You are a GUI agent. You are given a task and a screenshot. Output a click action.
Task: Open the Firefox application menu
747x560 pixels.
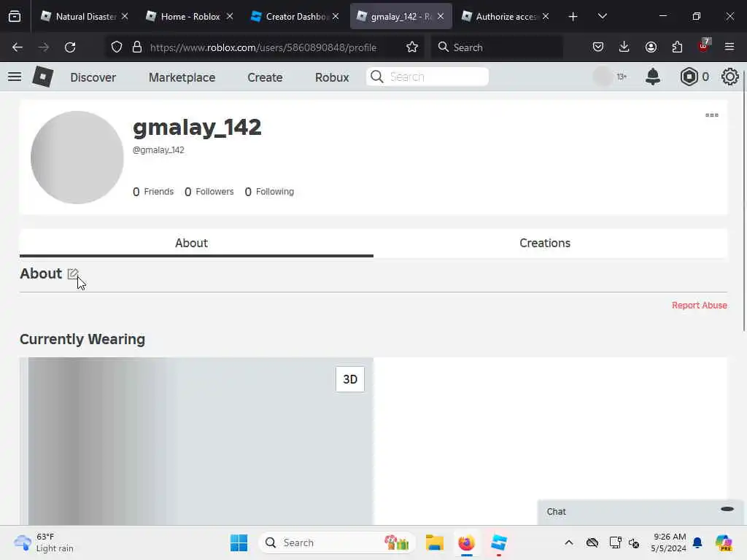pyautogui.click(x=729, y=47)
